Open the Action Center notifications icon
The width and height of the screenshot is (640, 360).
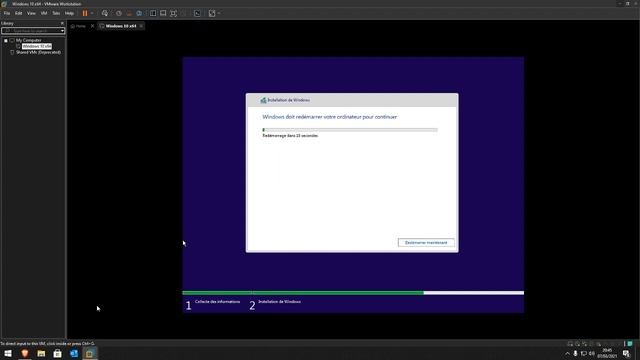626,353
